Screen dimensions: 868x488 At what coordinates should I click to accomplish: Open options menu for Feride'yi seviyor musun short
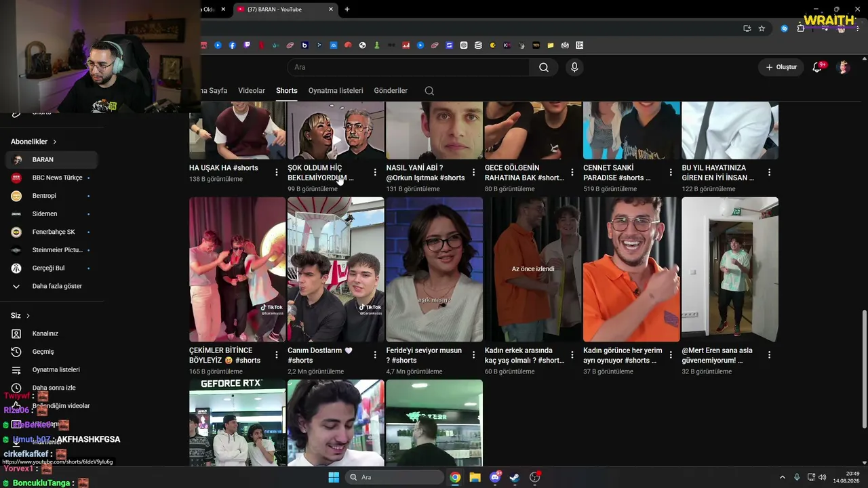coord(473,354)
